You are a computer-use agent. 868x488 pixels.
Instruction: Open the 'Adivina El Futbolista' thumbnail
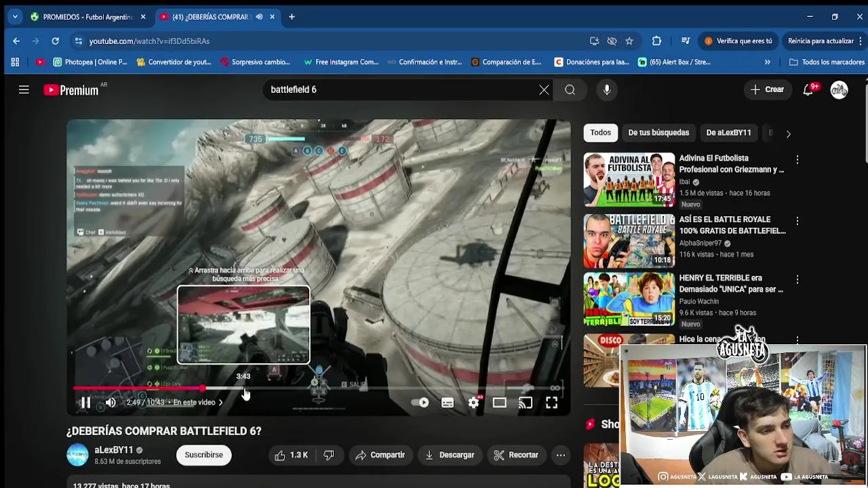[629, 180]
